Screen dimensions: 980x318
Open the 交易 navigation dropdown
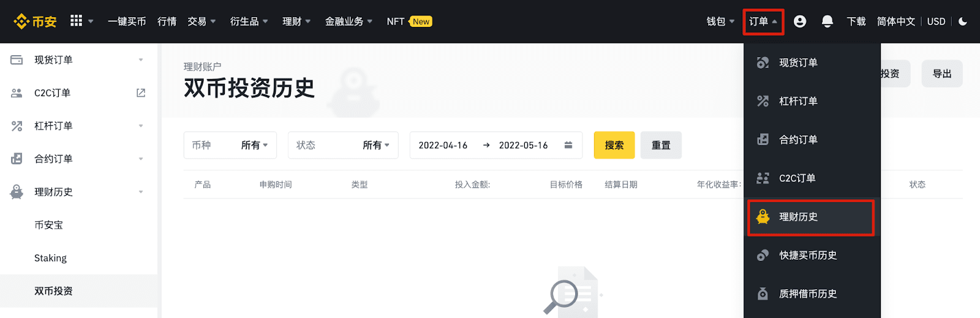pos(202,21)
